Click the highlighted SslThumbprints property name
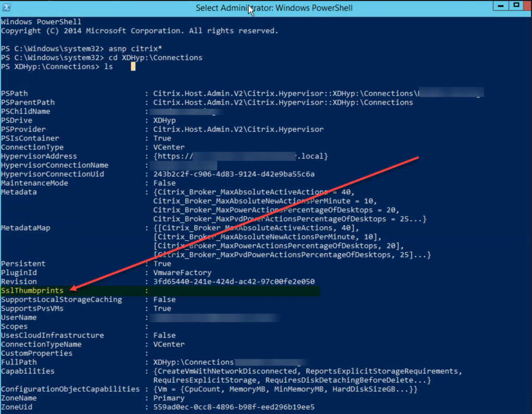532x414 pixels. click(32, 291)
